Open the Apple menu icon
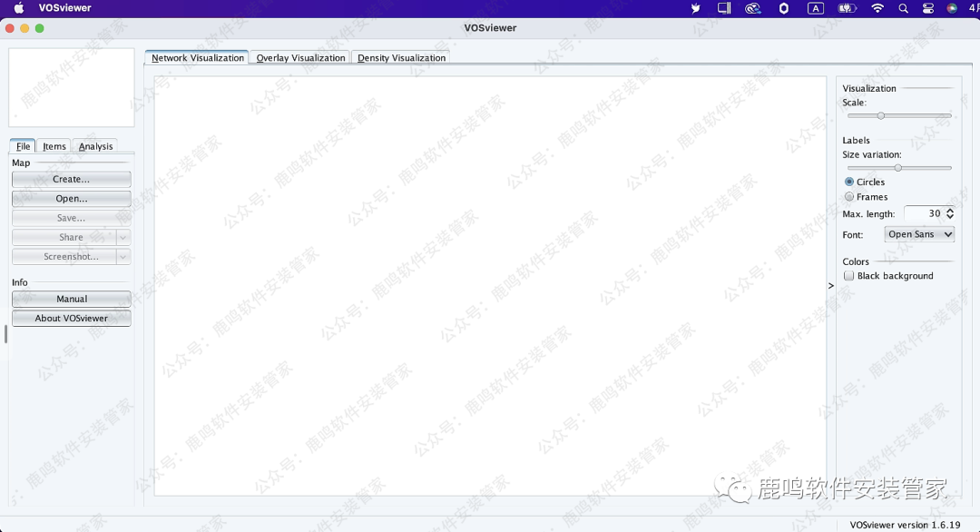This screenshot has width=980, height=532. pyautogui.click(x=19, y=8)
